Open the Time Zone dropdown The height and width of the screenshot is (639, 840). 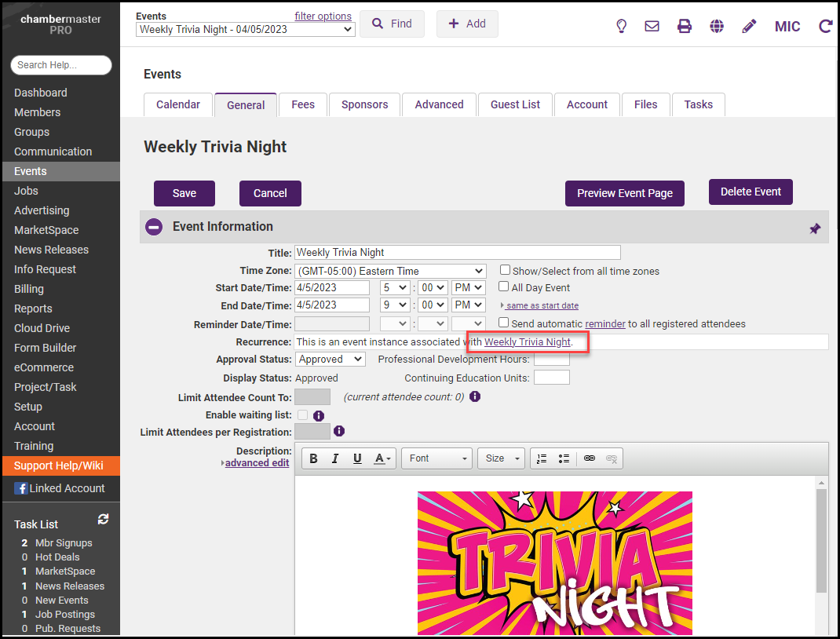point(390,271)
